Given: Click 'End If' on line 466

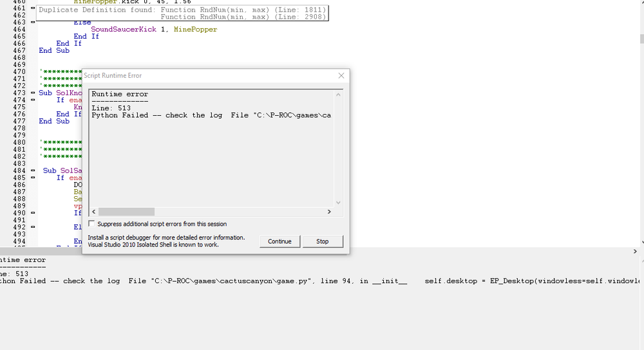Looking at the screenshot, I should point(69,44).
